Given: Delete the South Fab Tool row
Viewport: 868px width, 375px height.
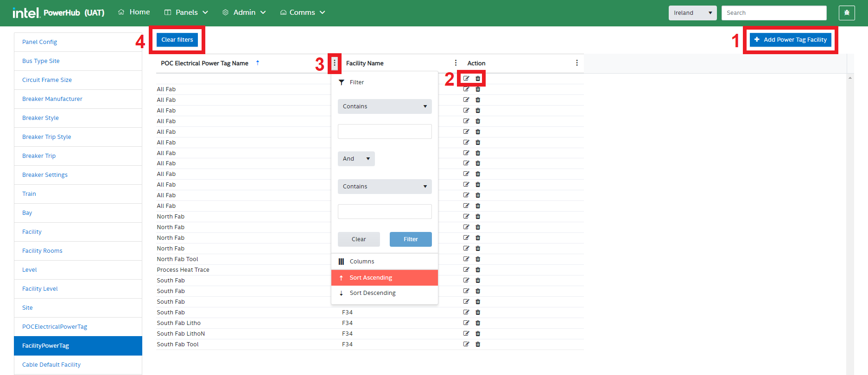Looking at the screenshot, I should (478, 344).
